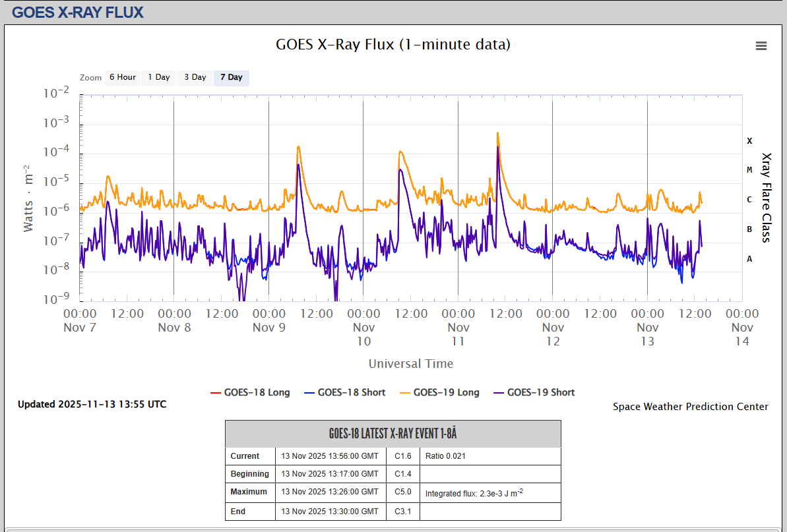Screen dimensions: 787x532
Task: Select the Maximum row C5.0 cell
Action: (x=403, y=492)
